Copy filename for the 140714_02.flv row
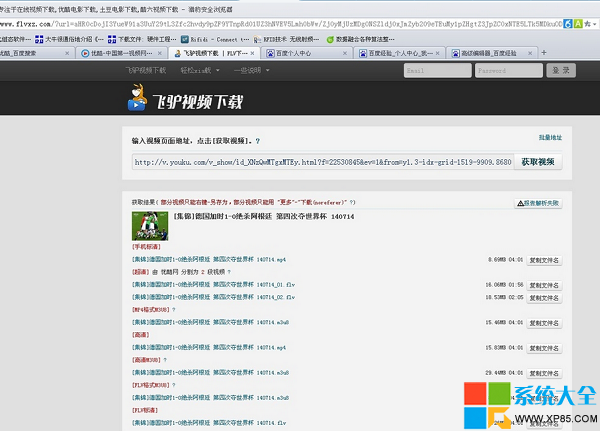This screenshot has height=431, width=600. 544,298
